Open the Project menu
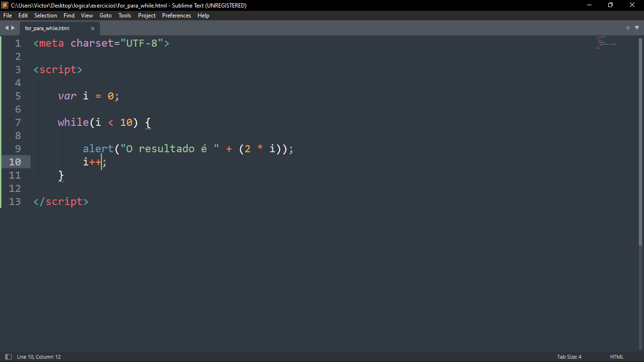The width and height of the screenshot is (644, 362). click(x=147, y=16)
